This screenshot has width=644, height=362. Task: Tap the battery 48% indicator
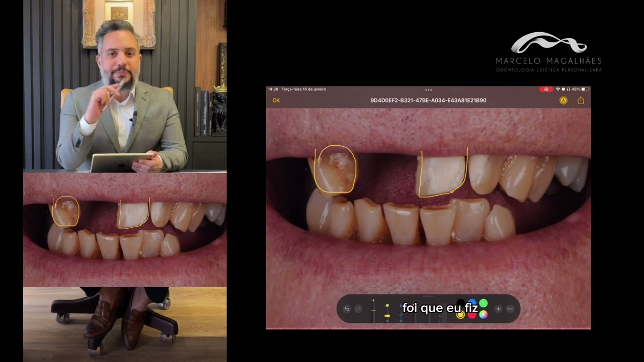pos(580,89)
